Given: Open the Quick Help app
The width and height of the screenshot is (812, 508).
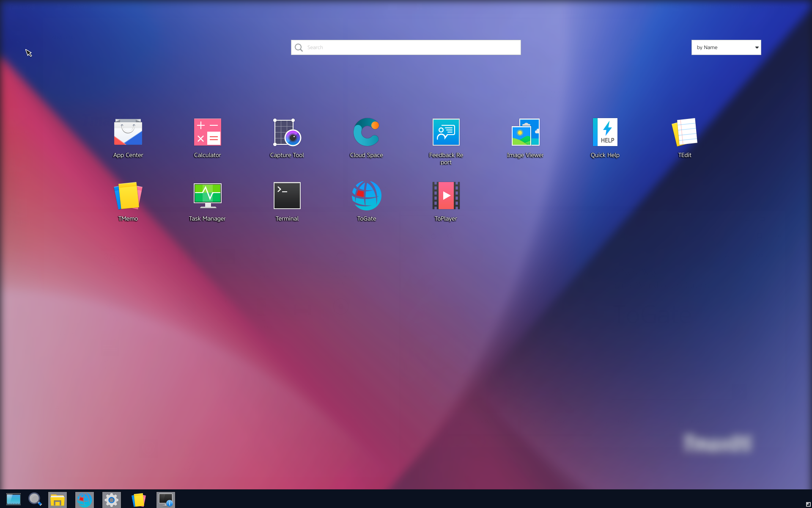Looking at the screenshot, I should 605,132.
